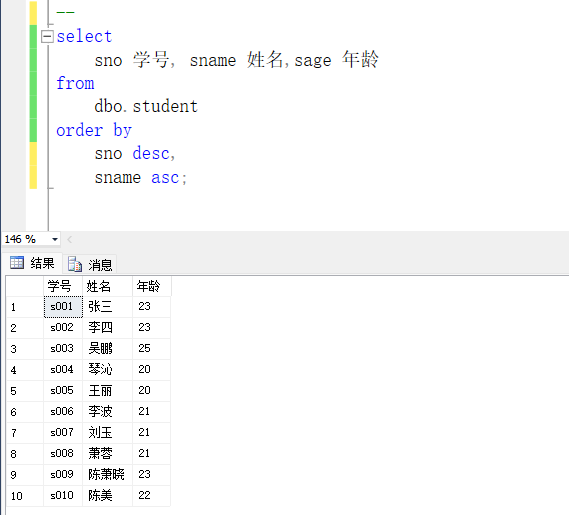Click the name cell 陈萧晓

107,475
